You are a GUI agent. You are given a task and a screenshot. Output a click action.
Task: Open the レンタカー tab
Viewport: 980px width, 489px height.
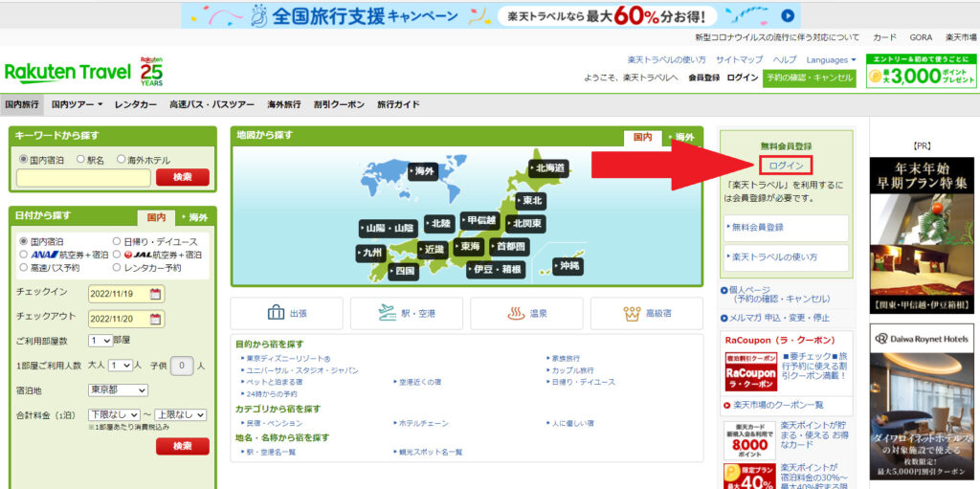click(136, 104)
